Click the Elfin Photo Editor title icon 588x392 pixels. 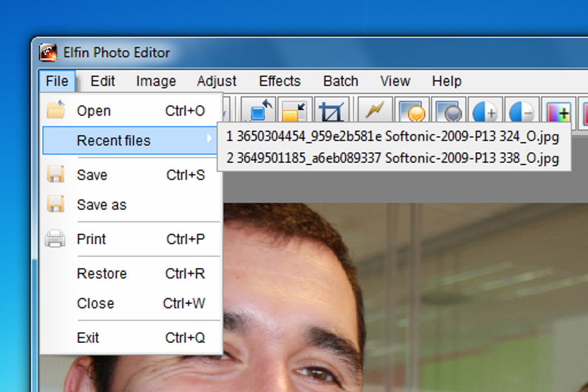pyautogui.click(x=48, y=52)
